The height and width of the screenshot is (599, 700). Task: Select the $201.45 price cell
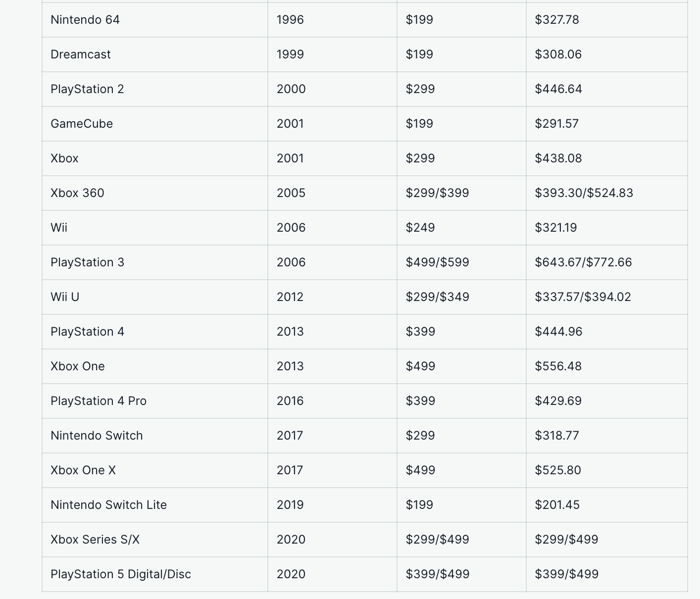point(557,505)
